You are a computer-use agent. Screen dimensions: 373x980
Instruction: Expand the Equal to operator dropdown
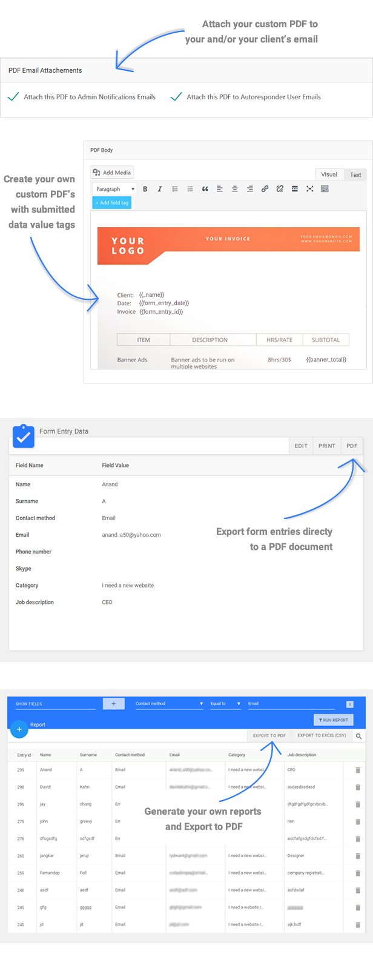pos(225,704)
